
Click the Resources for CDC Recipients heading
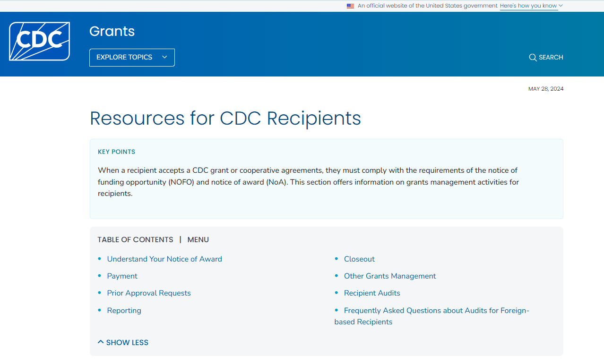(x=225, y=119)
